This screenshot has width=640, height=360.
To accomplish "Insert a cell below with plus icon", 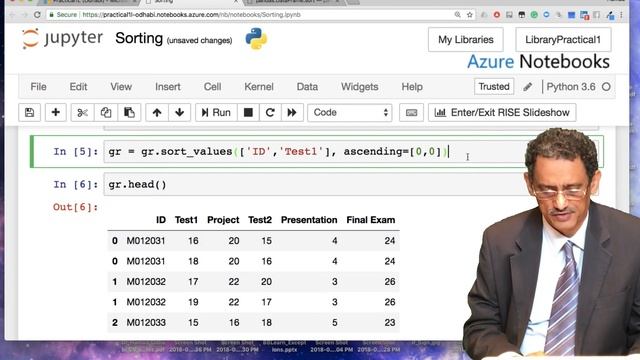I will coord(56,112).
